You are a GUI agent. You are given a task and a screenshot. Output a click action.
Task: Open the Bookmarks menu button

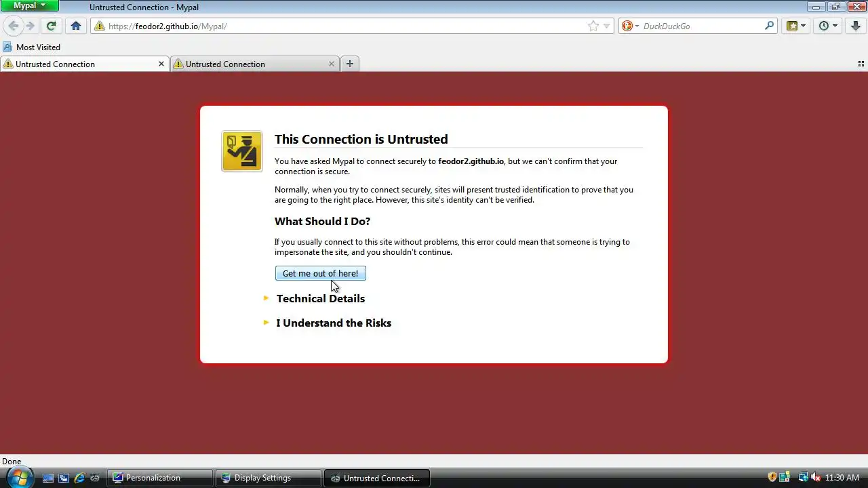[x=795, y=26]
